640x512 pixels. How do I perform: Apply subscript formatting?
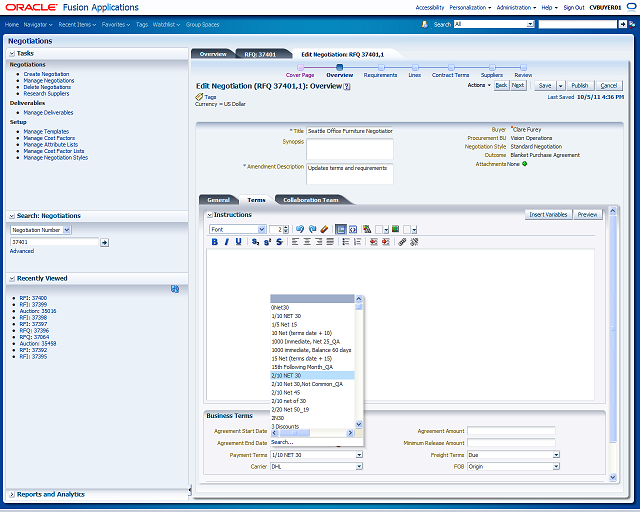[255, 242]
